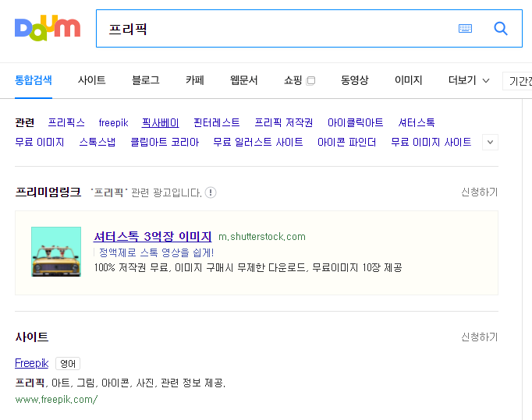The width and height of the screenshot is (532, 420).
Task: Select the 통합검색 tab
Action: [34, 80]
